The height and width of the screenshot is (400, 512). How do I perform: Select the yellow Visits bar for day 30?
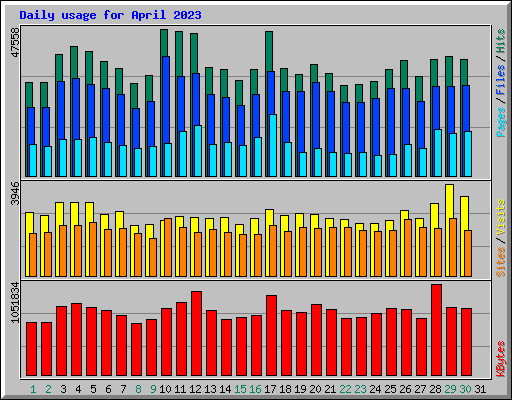click(x=464, y=213)
